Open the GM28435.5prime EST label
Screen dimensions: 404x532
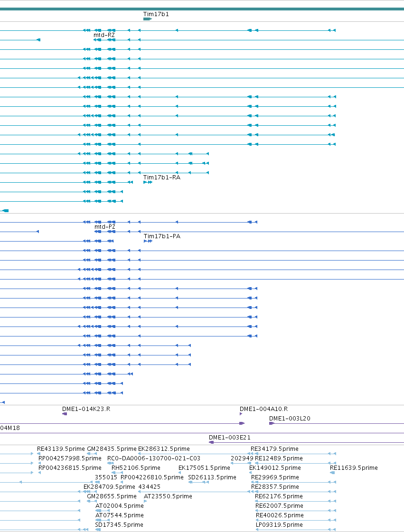click(112, 449)
